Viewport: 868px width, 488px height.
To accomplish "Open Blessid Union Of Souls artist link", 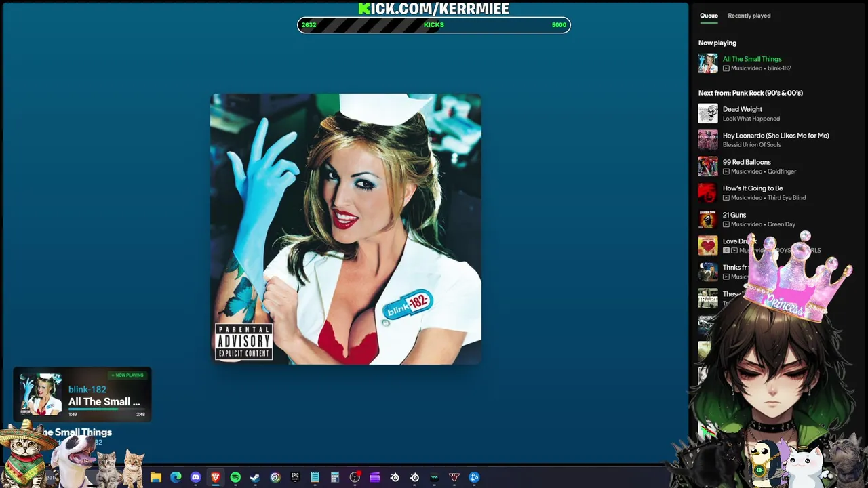I will [x=751, y=145].
